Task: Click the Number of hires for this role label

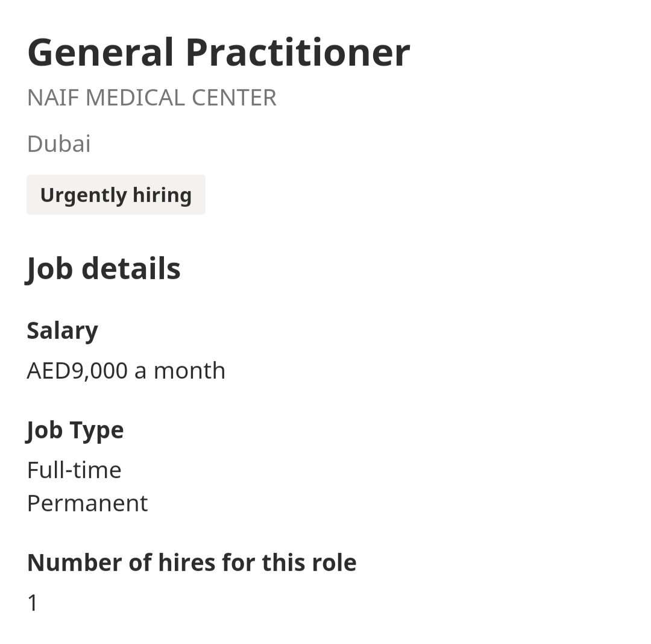Action: (192, 563)
